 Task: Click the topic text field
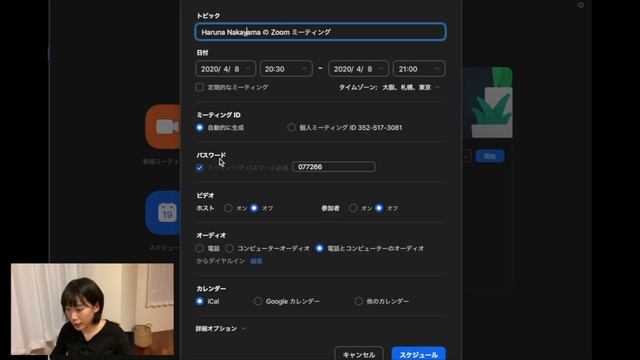click(x=320, y=32)
